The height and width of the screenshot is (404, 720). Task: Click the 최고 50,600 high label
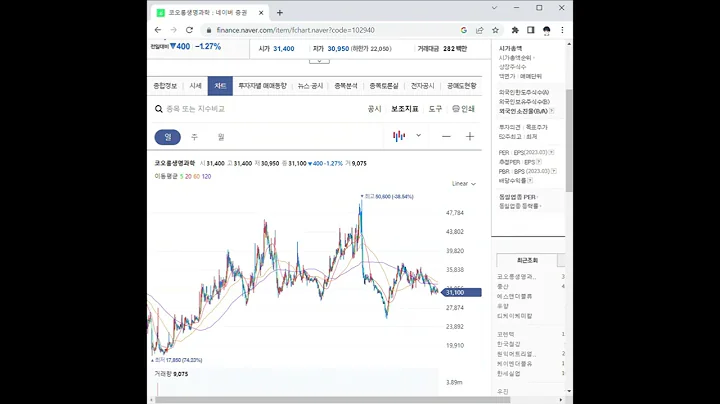[387, 196]
